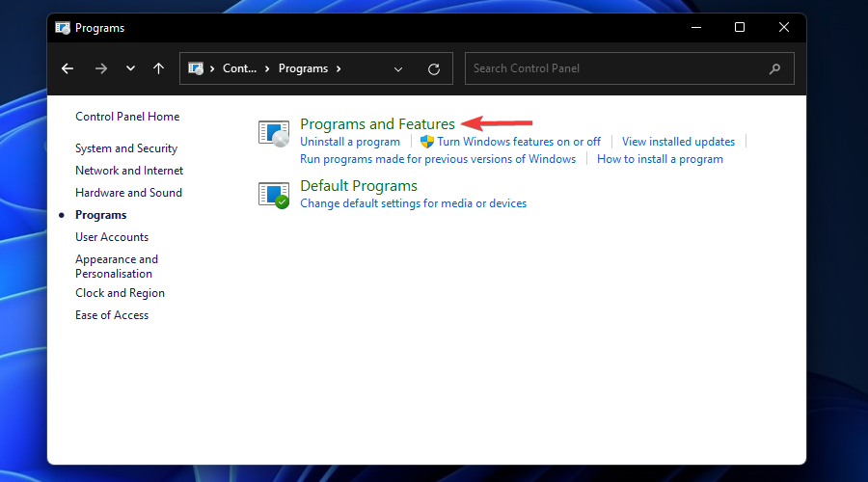Image resolution: width=868 pixels, height=482 pixels.
Task: Open the Programs and Features heading
Action: (377, 124)
